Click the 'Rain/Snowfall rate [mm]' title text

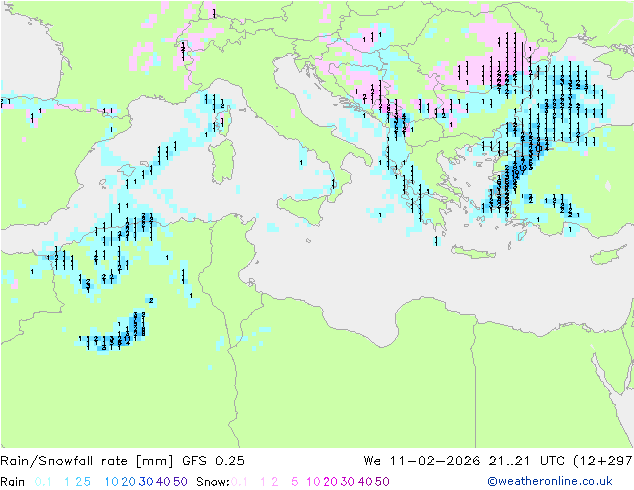tap(87, 461)
